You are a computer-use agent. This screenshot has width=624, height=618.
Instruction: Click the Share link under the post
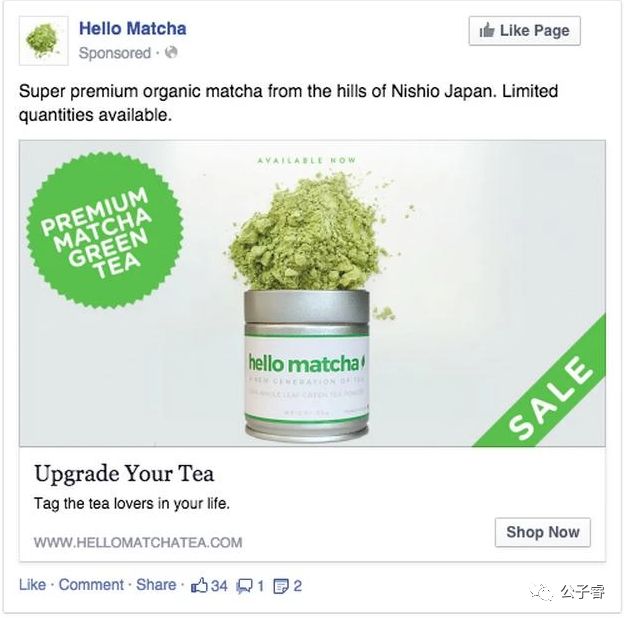pos(156,585)
